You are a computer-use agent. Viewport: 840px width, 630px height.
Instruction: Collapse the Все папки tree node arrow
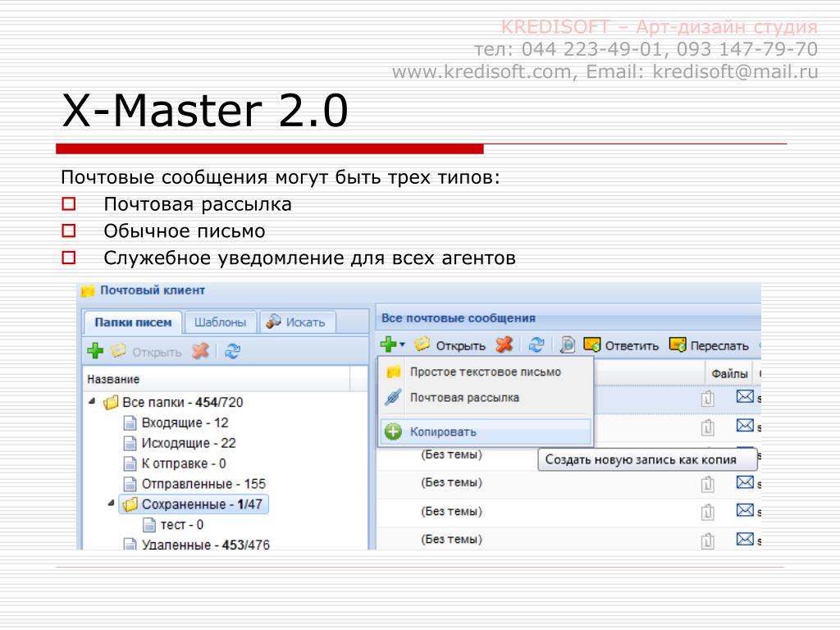92,400
